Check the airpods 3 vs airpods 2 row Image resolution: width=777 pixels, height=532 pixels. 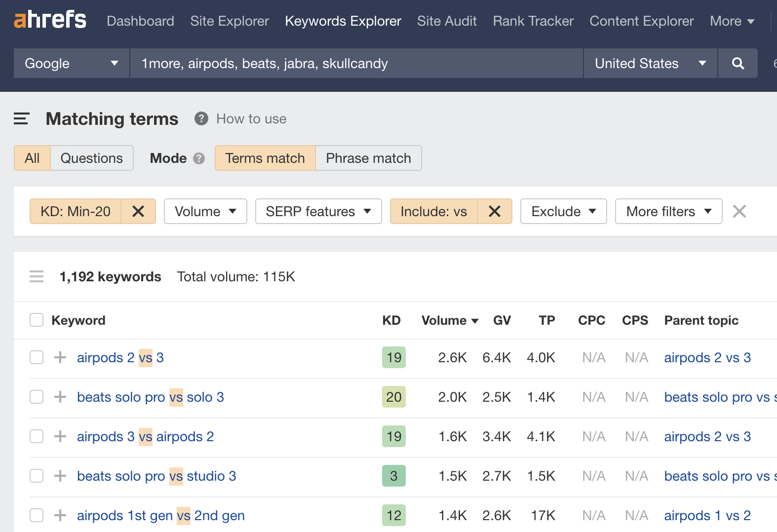pos(37,436)
